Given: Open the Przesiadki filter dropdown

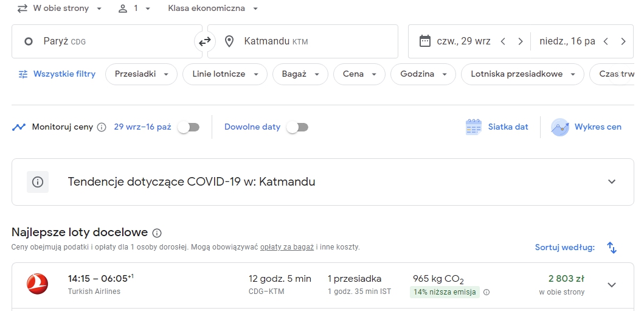Looking at the screenshot, I should coord(141,74).
